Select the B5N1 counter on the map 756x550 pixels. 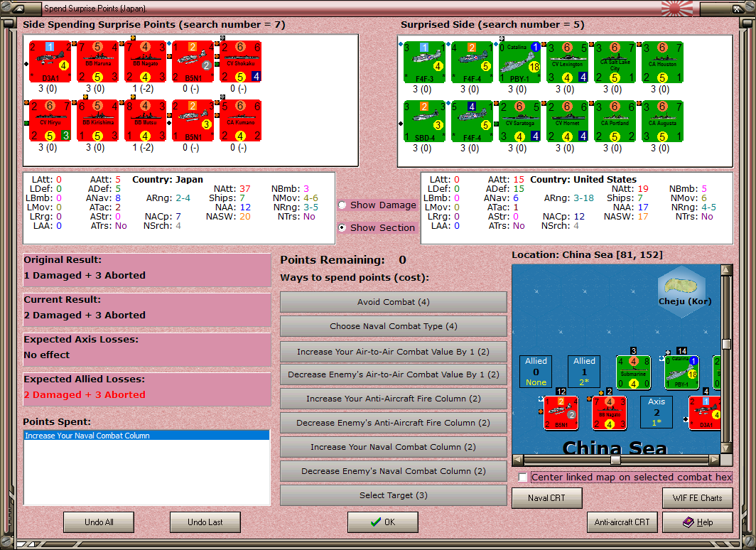561,413
